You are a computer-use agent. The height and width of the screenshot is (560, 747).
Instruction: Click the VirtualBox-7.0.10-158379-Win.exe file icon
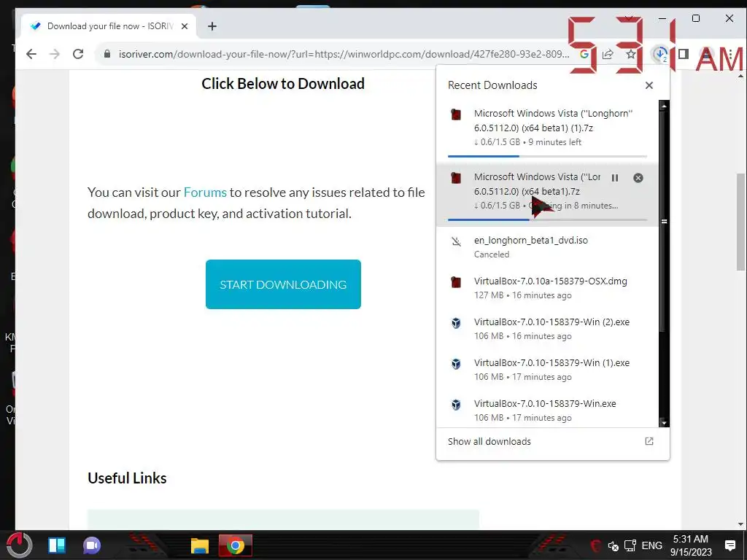[x=456, y=405]
